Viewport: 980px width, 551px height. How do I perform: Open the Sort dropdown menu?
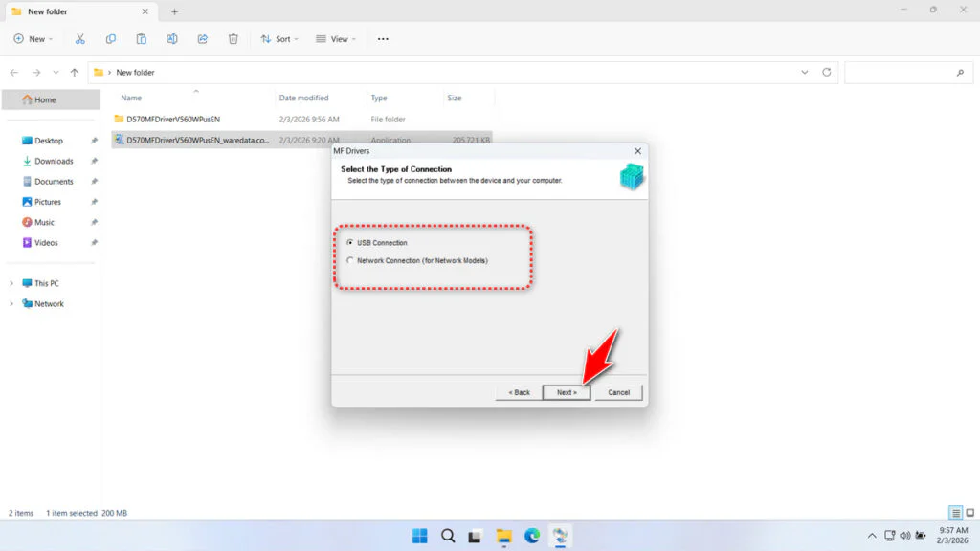coord(279,38)
